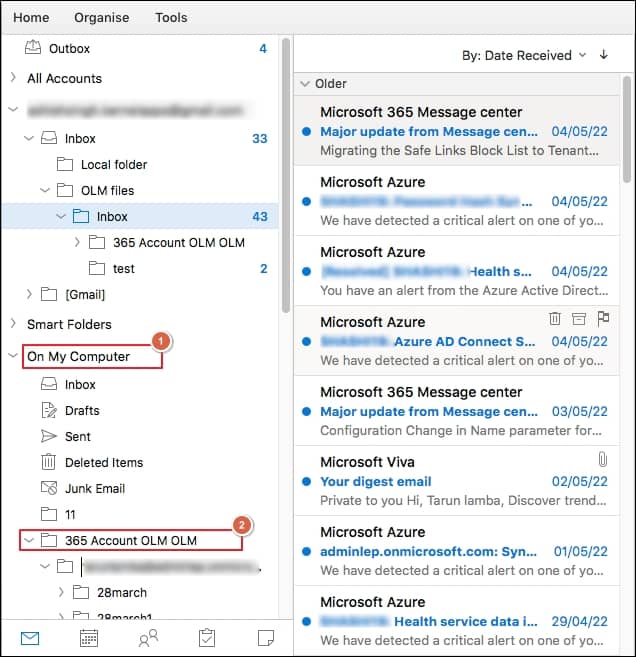
Task: Click the Deleted Items trash icon
Action: click(x=48, y=462)
